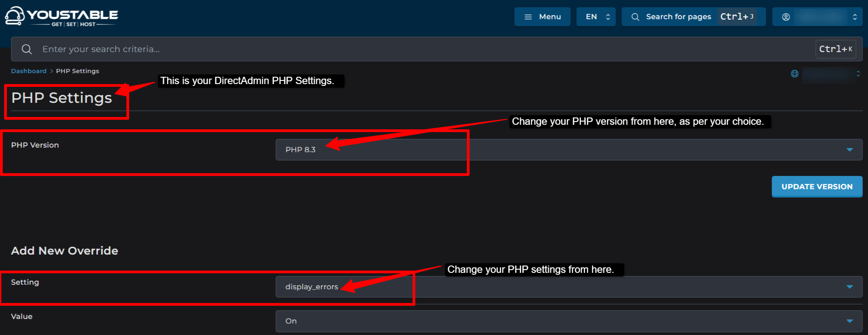Click the user profile icon
Screen dimensions: 868x335
click(786, 17)
